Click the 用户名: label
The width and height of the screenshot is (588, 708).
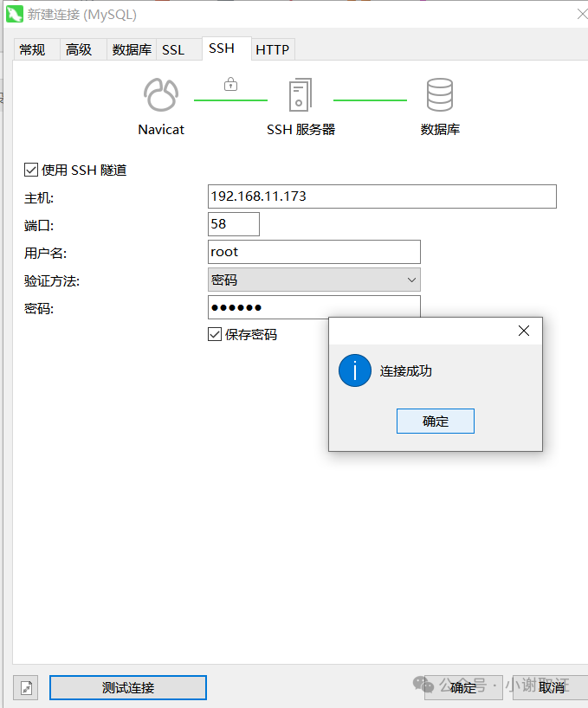point(45,254)
